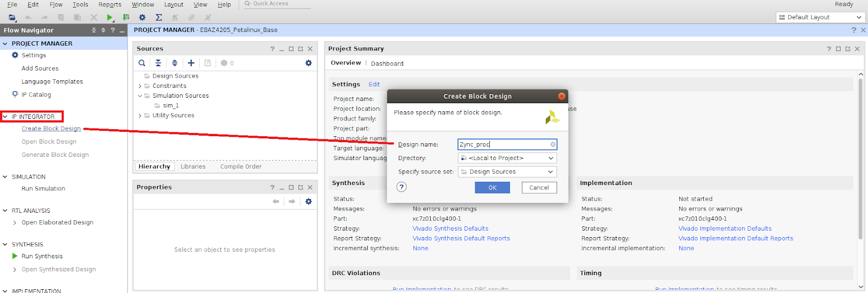This screenshot has width=868, height=293.
Task: Collapse the SIMULATION section
Action: click(5, 177)
